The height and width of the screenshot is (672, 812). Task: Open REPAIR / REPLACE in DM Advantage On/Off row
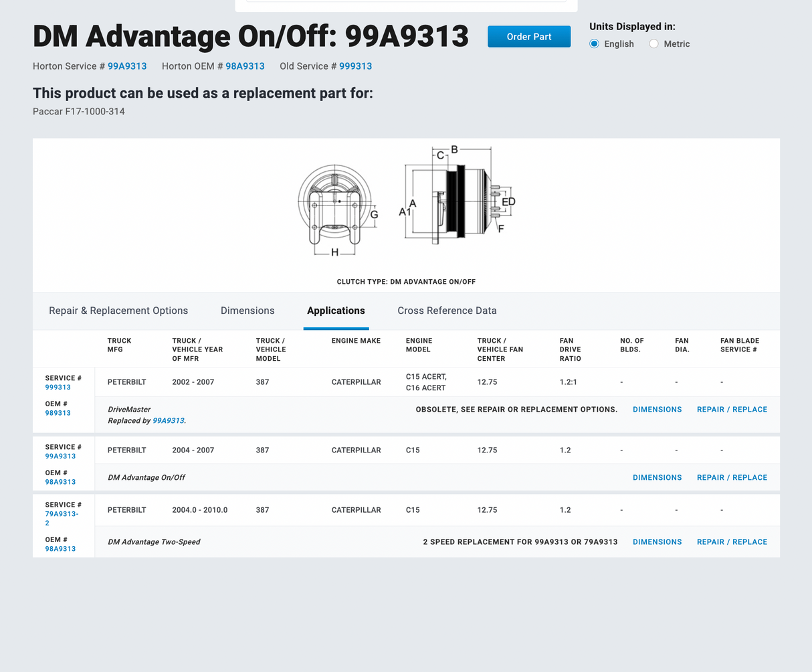732,477
